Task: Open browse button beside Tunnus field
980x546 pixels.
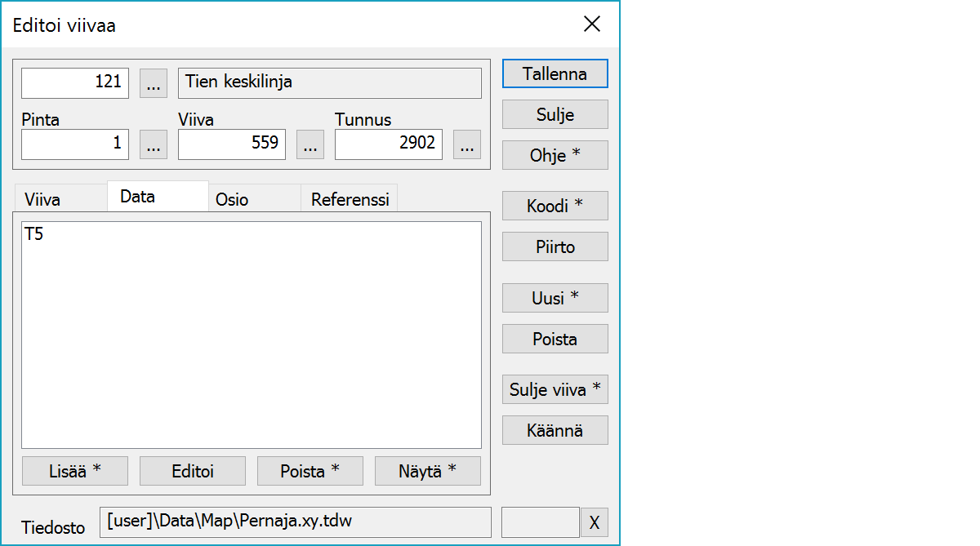Action: coord(466,144)
